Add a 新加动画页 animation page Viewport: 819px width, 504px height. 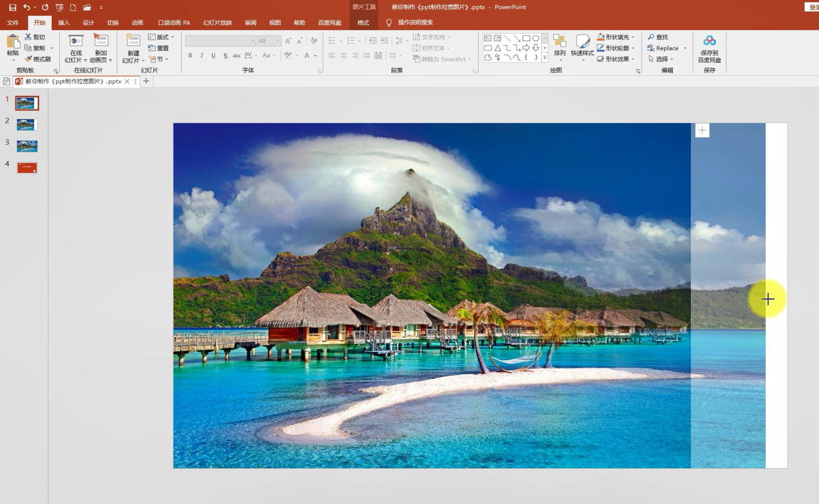point(101,48)
